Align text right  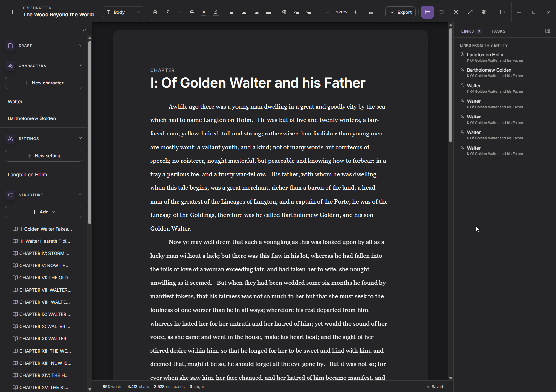pyautogui.click(x=256, y=12)
